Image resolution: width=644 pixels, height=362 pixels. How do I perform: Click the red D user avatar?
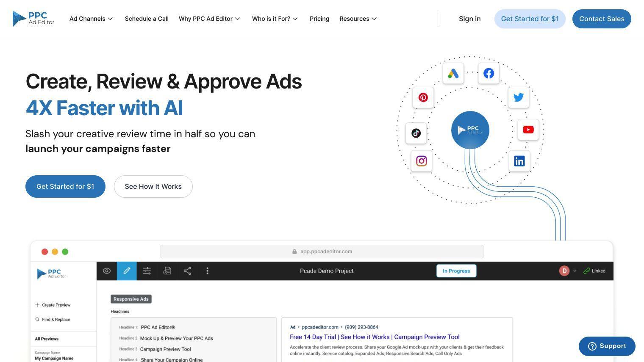click(x=564, y=271)
